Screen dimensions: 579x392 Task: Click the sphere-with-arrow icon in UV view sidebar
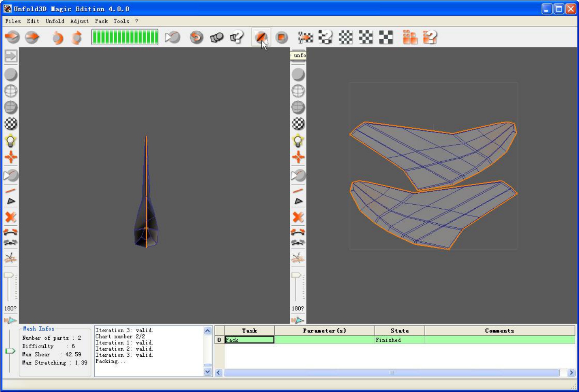(x=298, y=175)
